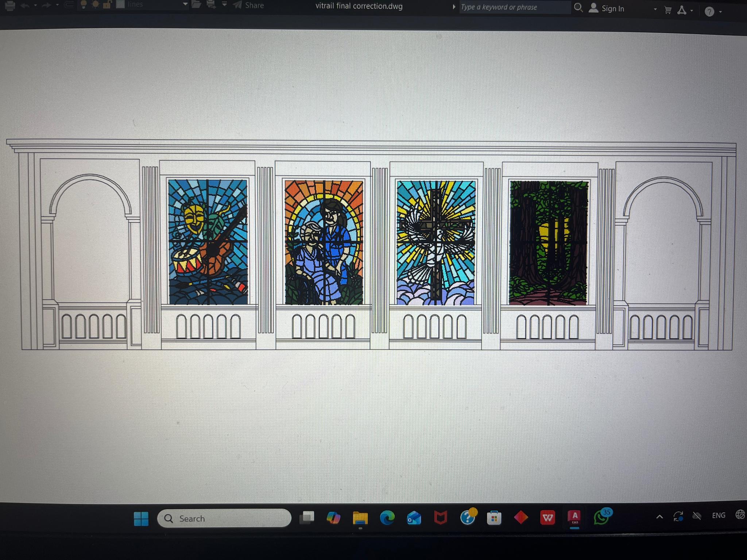Click the Plot printer icon
This screenshot has width=747, height=560.
click(10, 5)
